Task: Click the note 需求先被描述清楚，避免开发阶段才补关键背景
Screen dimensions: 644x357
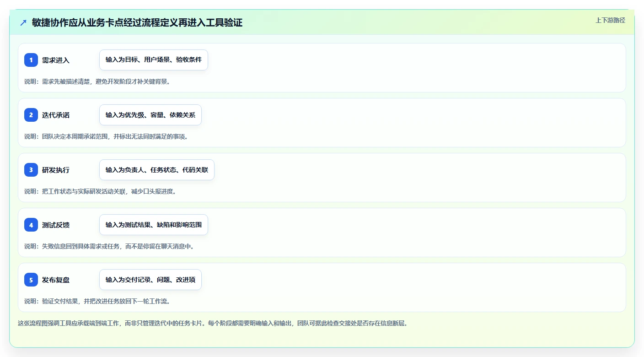Action: [97, 81]
